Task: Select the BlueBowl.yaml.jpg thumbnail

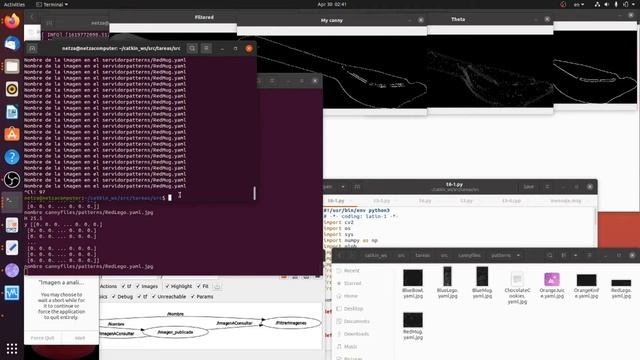Action: click(413, 278)
